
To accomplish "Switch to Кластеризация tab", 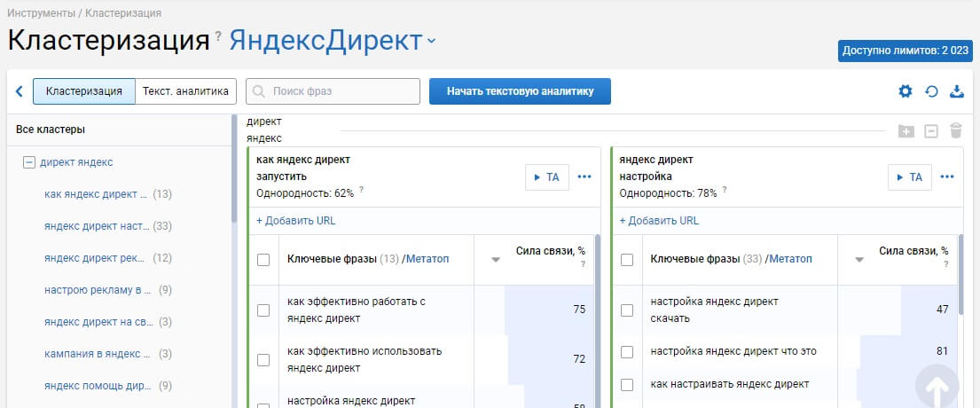I will 83,91.
